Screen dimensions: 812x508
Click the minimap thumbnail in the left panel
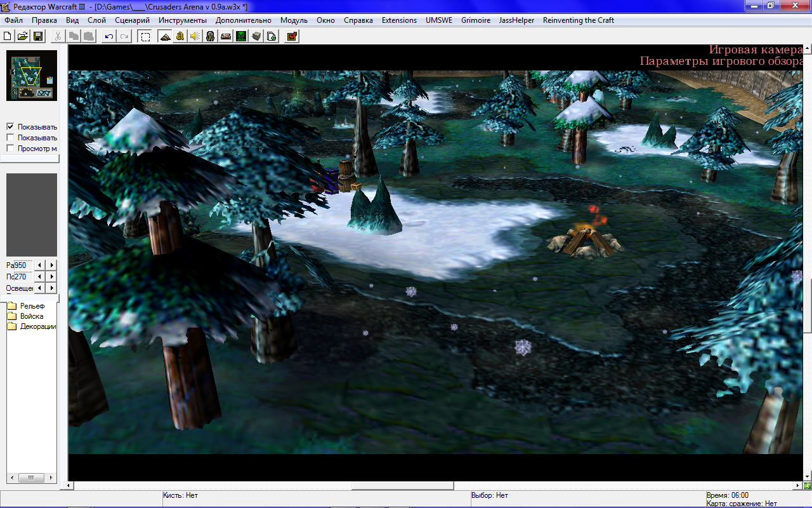(x=32, y=76)
